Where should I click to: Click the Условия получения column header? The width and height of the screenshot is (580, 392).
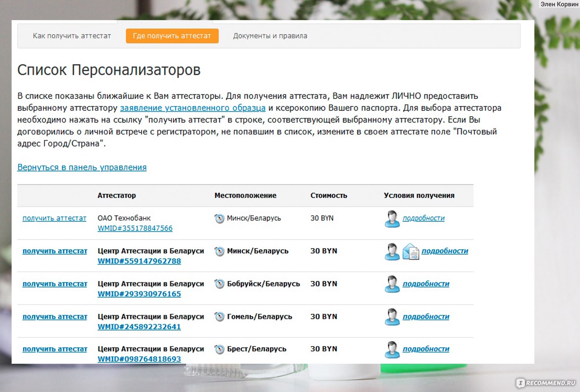pos(419,196)
